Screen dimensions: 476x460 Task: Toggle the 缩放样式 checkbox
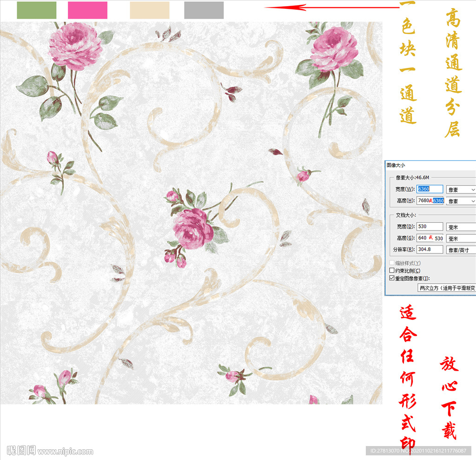click(392, 263)
